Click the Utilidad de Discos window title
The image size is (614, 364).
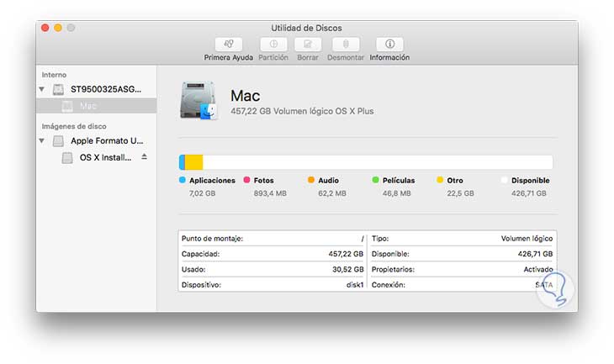pos(306,29)
